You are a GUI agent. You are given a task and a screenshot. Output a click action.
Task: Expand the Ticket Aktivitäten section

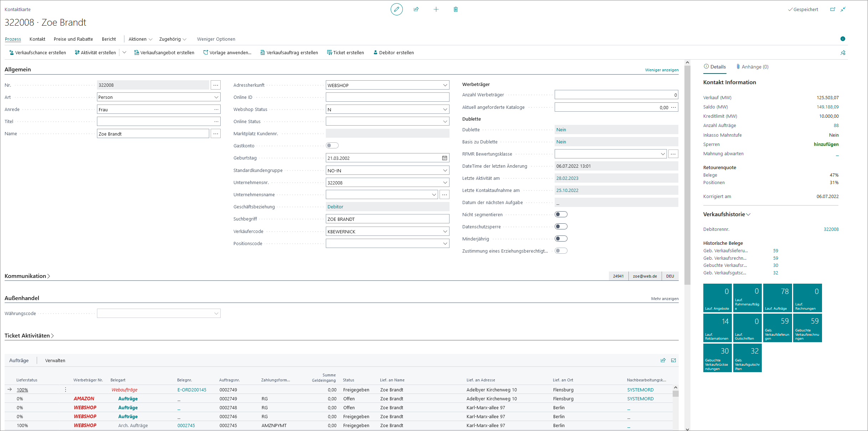(29, 336)
